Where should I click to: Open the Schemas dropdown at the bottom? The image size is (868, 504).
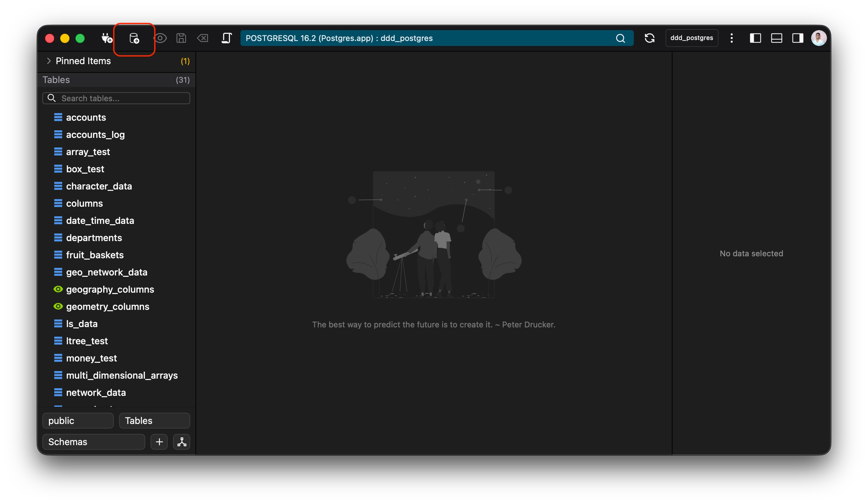pyautogui.click(x=93, y=442)
